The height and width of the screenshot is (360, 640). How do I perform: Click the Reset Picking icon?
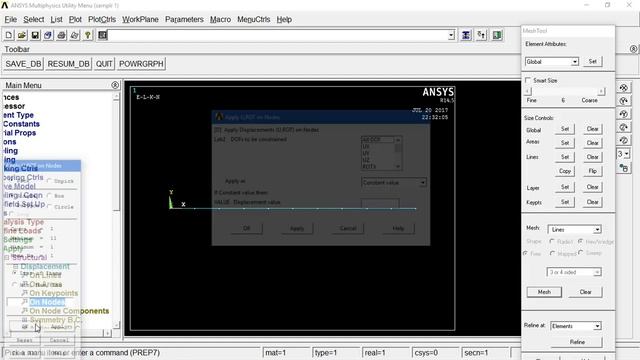click(x=481, y=36)
